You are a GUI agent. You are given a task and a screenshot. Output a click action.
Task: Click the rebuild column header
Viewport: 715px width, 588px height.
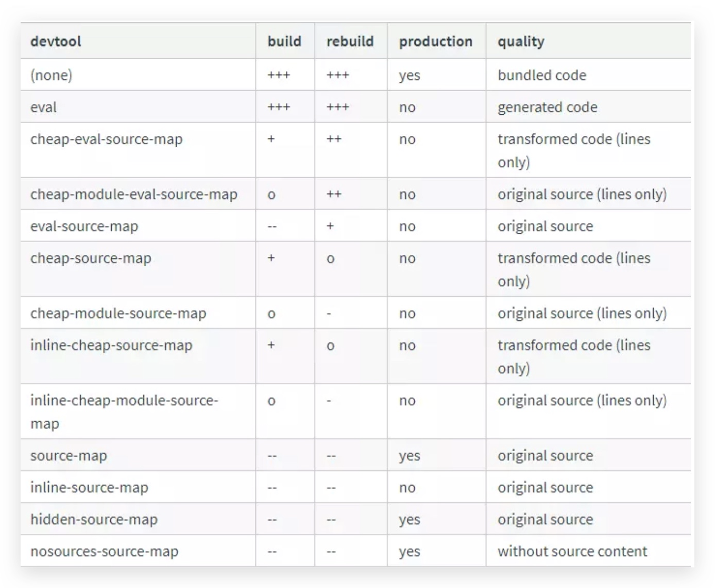coord(350,41)
